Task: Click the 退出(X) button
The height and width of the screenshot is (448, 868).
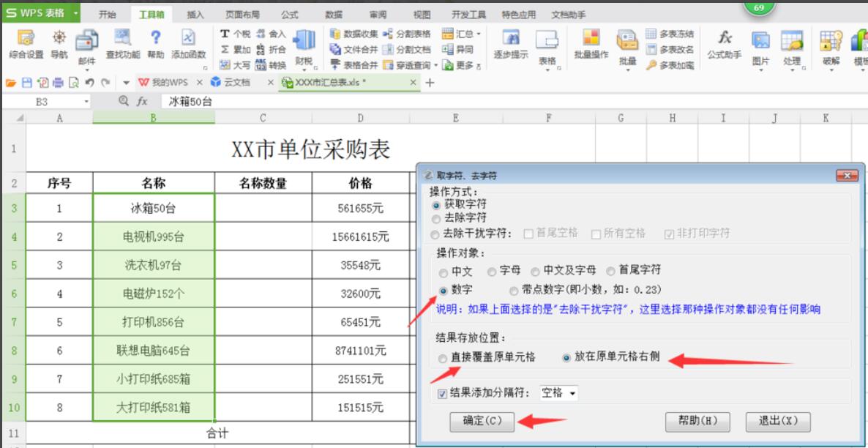Action: point(778,421)
